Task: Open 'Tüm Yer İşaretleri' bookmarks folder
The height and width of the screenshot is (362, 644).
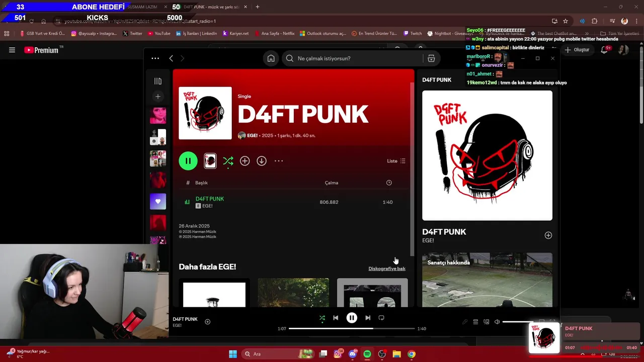Action: (x=620, y=34)
